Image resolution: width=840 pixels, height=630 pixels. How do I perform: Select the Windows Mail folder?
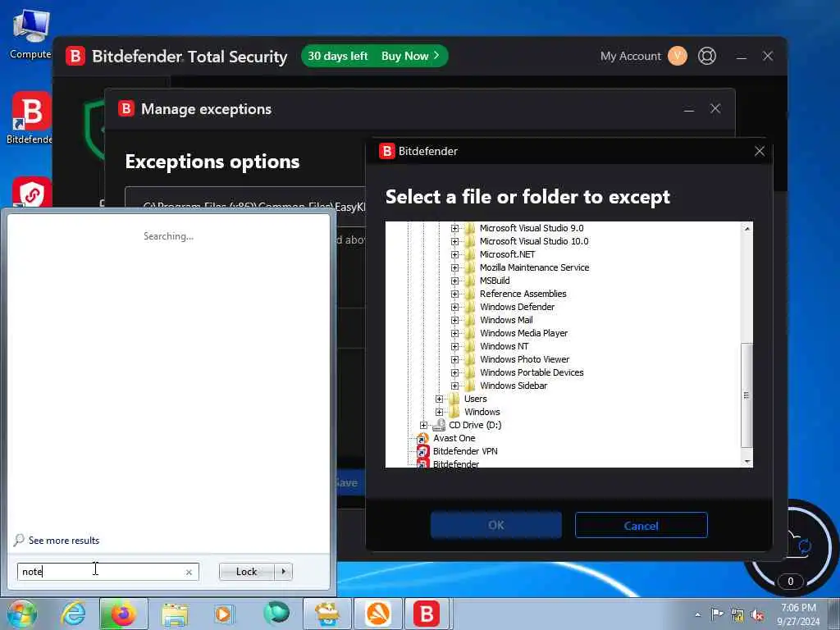[505, 321]
